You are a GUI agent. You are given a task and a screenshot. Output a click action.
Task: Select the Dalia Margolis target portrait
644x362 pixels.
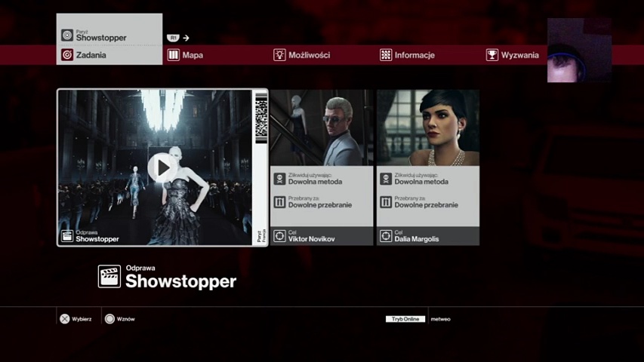[x=428, y=127]
